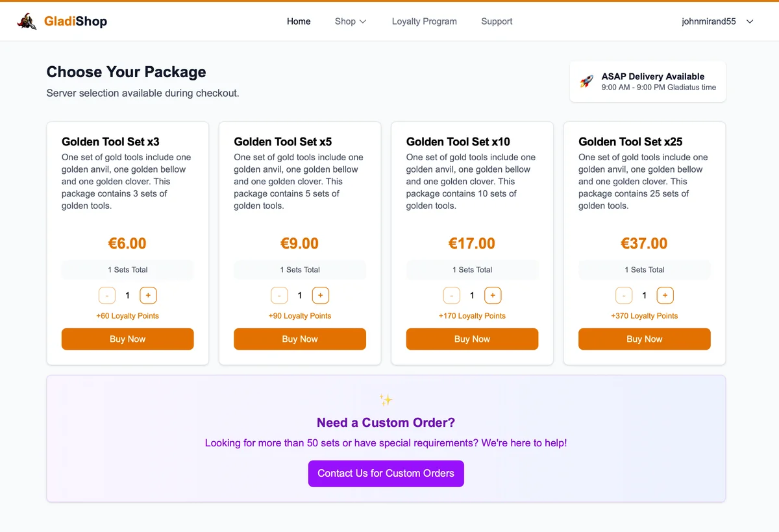Decrease quantity for Golden Tool Set x3
This screenshot has height=532, width=779.
click(x=107, y=295)
